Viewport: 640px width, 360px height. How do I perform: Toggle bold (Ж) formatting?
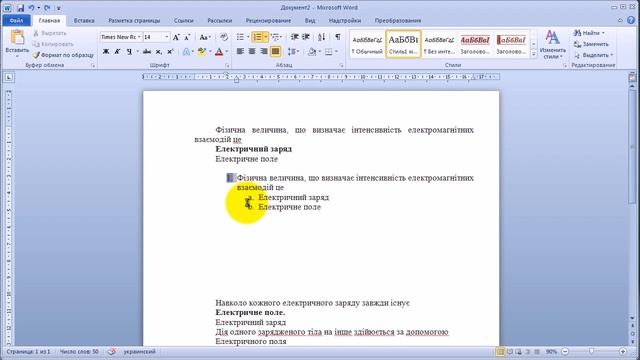pyautogui.click(x=106, y=51)
